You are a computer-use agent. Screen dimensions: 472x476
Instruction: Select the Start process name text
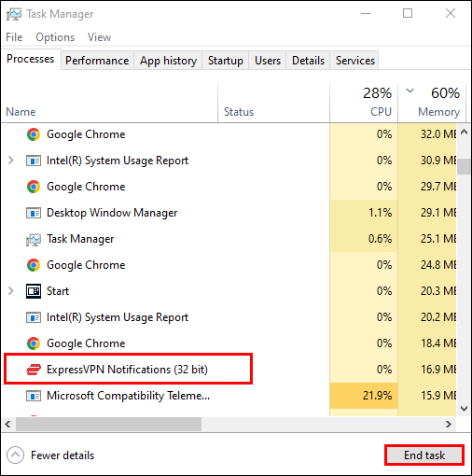[x=58, y=291]
